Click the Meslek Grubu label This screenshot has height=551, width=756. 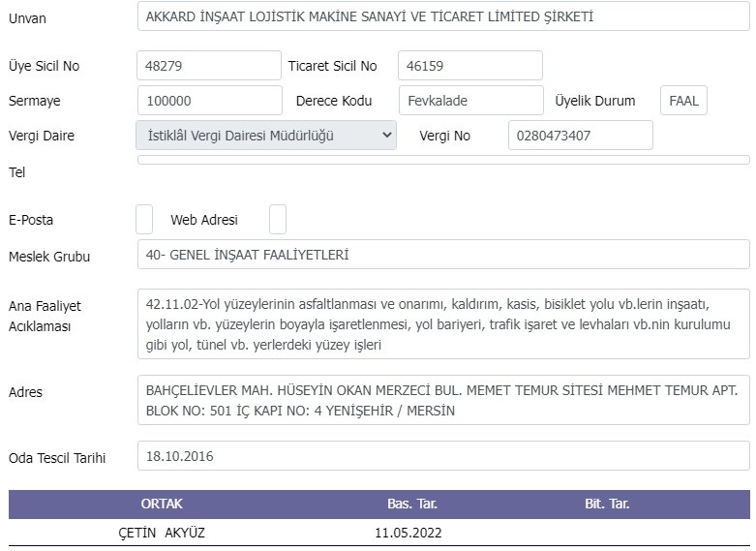click(49, 257)
